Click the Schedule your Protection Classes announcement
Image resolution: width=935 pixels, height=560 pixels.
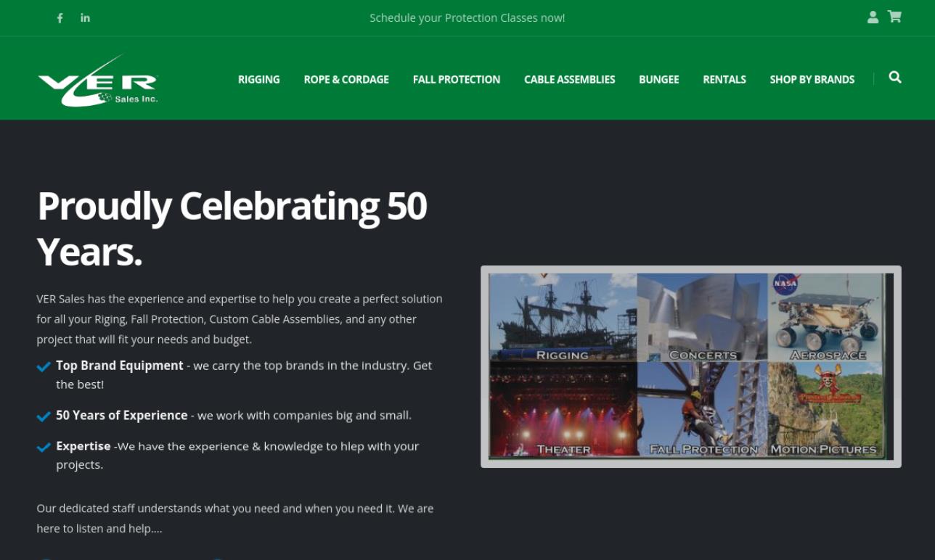coord(467,17)
